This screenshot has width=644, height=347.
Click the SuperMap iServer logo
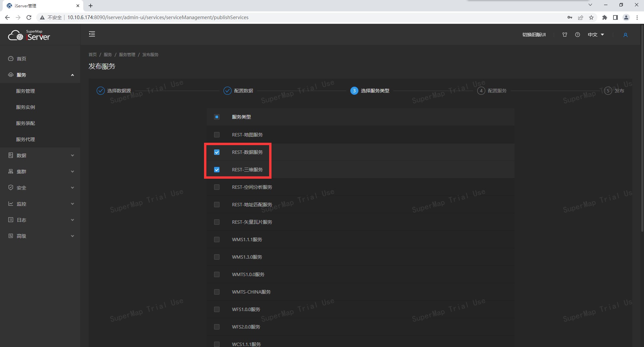coord(29,35)
